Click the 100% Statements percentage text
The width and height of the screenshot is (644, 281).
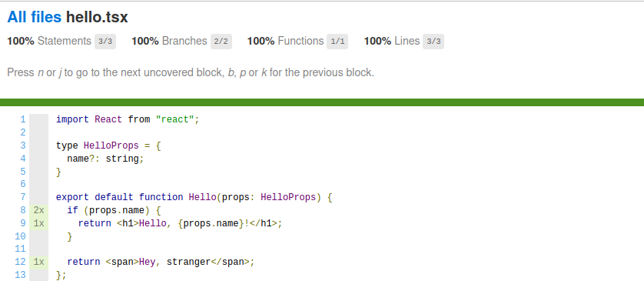point(21,41)
